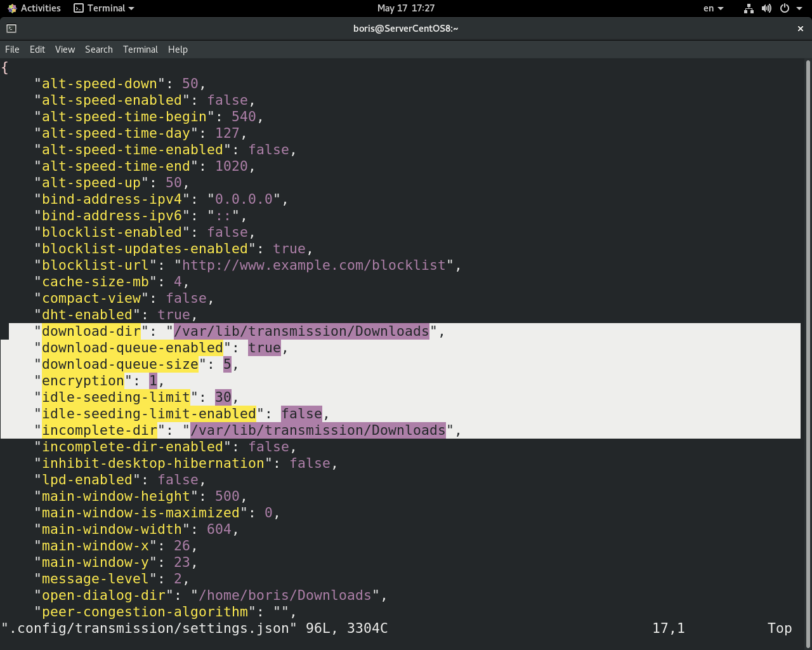Image resolution: width=812 pixels, height=650 pixels.
Task: Open the Help menu
Action: tap(178, 49)
